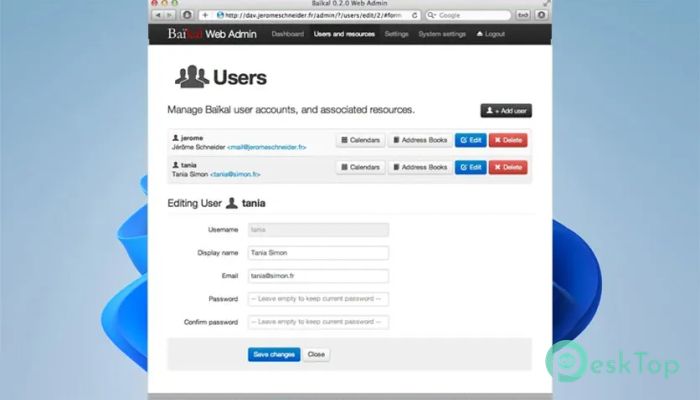Image resolution: width=700 pixels, height=400 pixels.
Task: Focus the Display name field
Action: pyautogui.click(x=318, y=253)
